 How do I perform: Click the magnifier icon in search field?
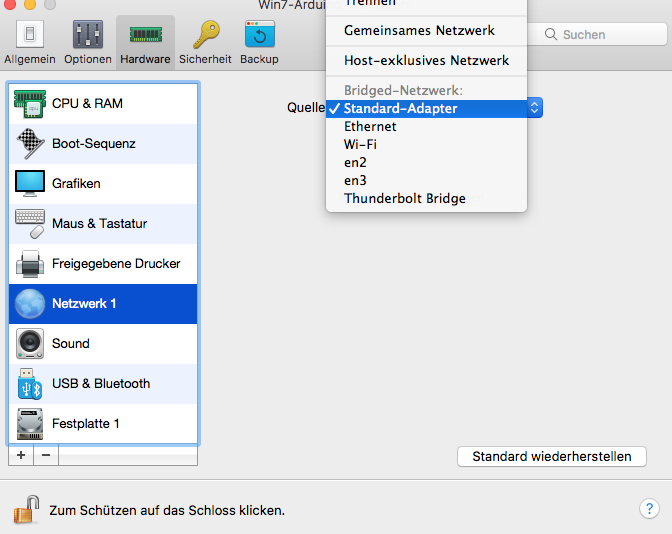551,34
